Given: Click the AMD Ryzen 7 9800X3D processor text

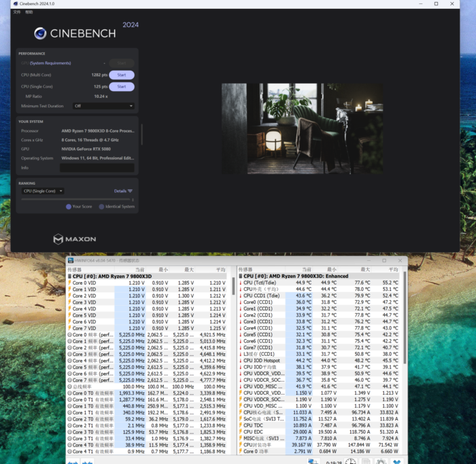Looking at the screenshot, I should (98, 131).
